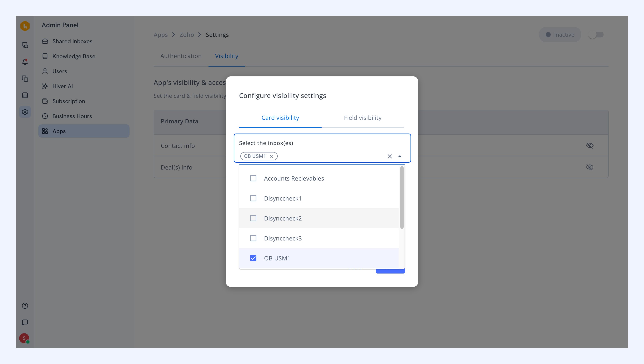Open the notifications bell icon
The image size is (644, 364).
25,62
